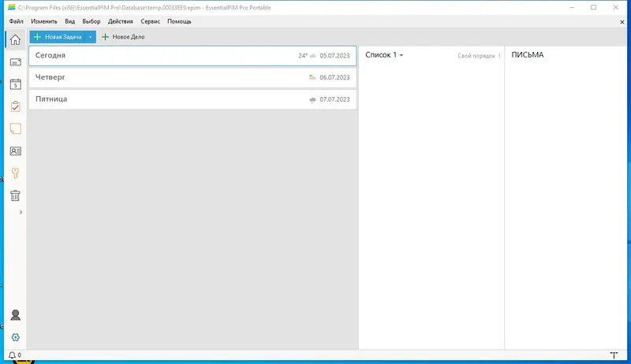Open the Contacts card icon in sidebar

point(15,151)
